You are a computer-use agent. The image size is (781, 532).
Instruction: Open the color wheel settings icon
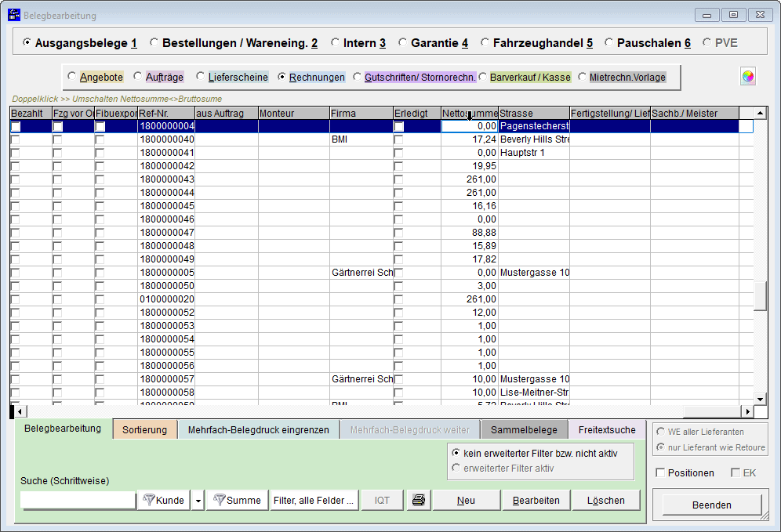coord(747,77)
